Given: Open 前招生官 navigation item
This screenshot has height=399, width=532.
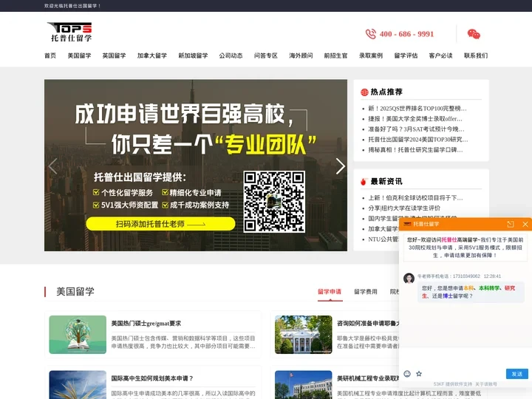Looking at the screenshot, I should [336, 55].
